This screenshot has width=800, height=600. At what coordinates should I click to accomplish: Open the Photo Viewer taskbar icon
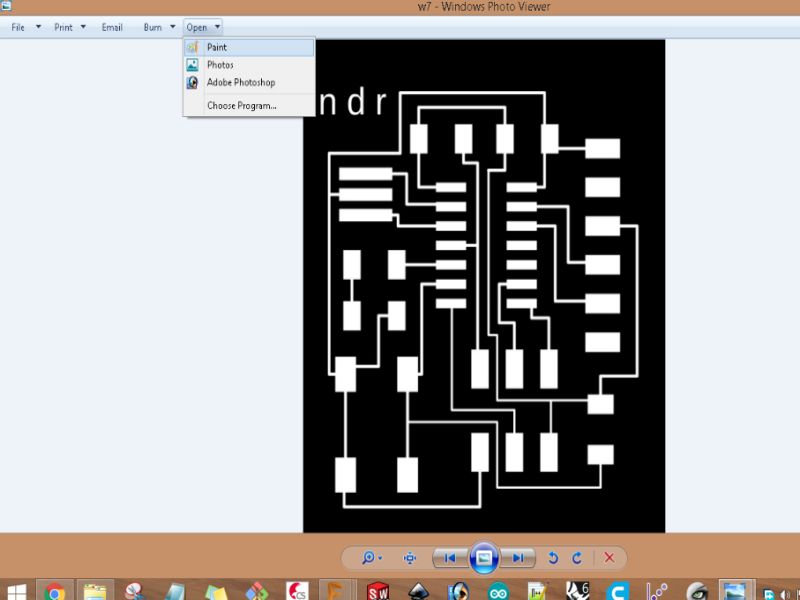735,591
